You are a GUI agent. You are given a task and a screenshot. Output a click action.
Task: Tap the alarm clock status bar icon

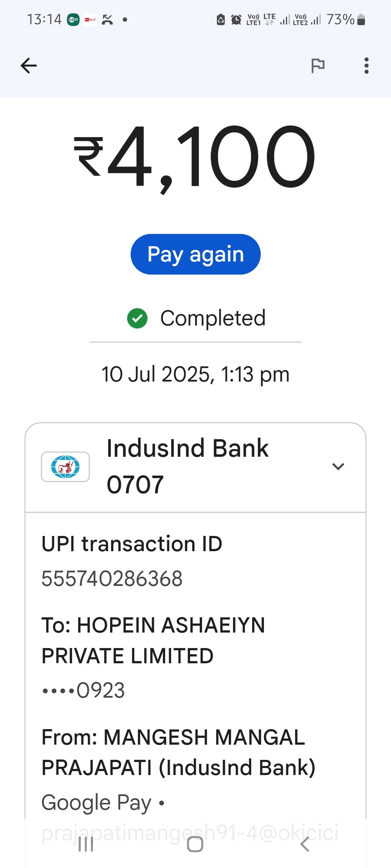tap(236, 20)
